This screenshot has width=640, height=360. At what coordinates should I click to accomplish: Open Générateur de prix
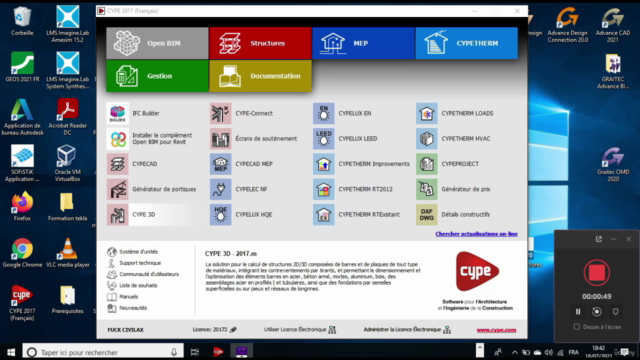tap(453, 189)
